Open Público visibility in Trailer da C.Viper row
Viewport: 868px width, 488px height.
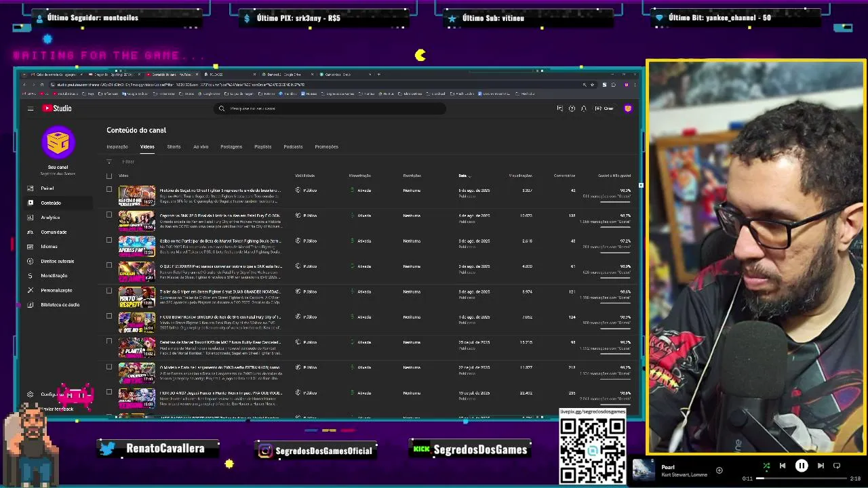(307, 291)
